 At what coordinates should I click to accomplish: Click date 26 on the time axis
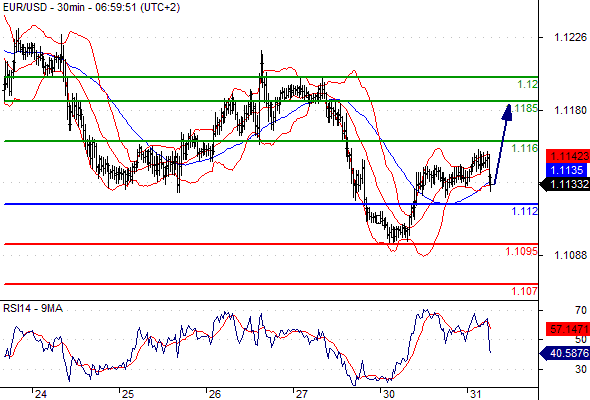pos(215,394)
